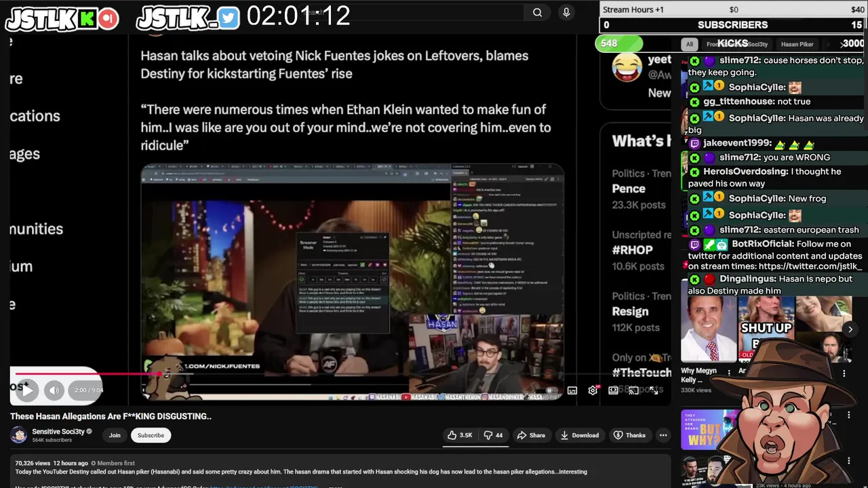Image resolution: width=868 pixels, height=488 pixels.
Task: Dislike the video showing 44
Action: [x=493, y=435]
